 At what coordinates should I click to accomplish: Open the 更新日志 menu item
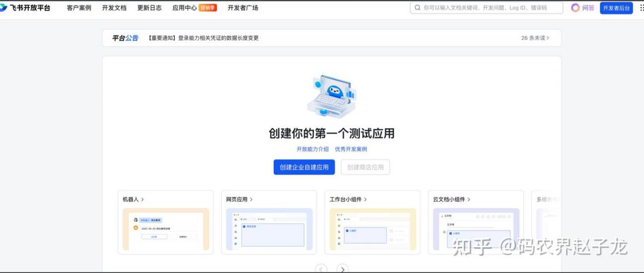pyautogui.click(x=149, y=8)
